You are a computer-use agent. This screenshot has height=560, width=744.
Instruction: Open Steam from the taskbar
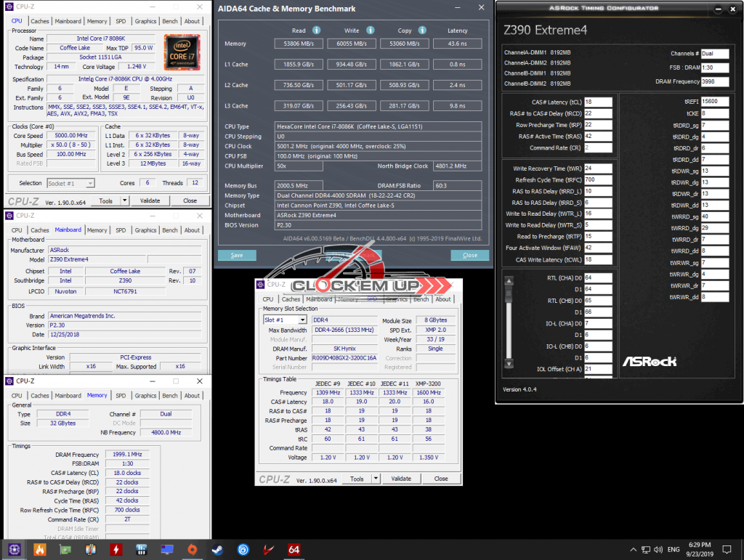click(x=217, y=549)
